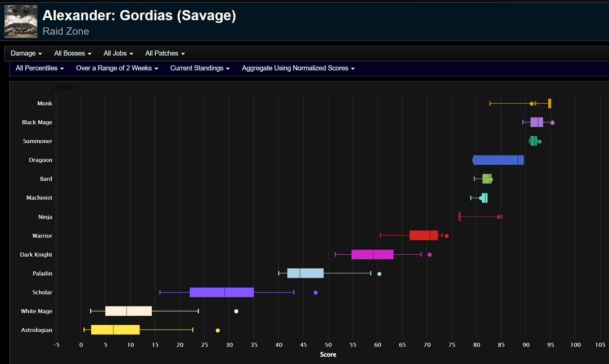Click the Warrior red outlier dot

447,236
